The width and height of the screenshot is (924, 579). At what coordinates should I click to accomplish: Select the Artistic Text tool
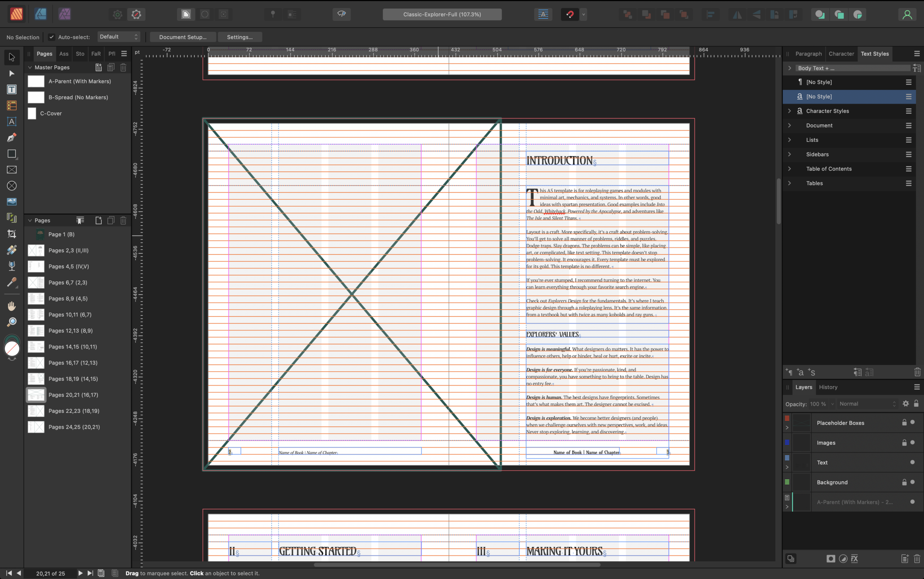click(x=12, y=122)
